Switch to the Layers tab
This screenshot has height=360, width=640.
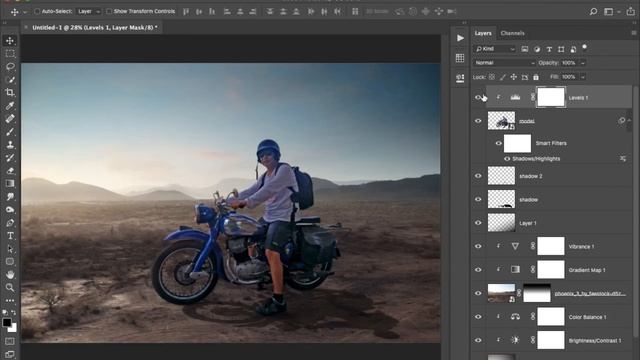click(x=483, y=33)
